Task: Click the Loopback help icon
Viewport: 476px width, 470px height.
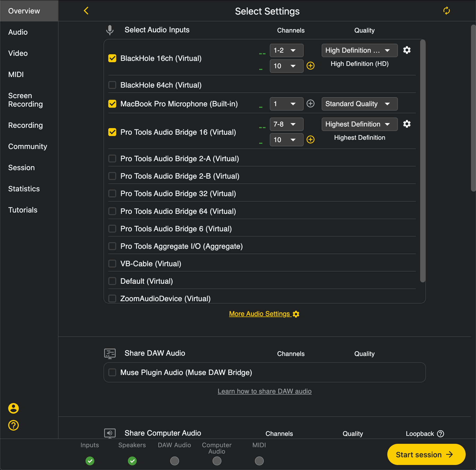Action: tap(441, 434)
